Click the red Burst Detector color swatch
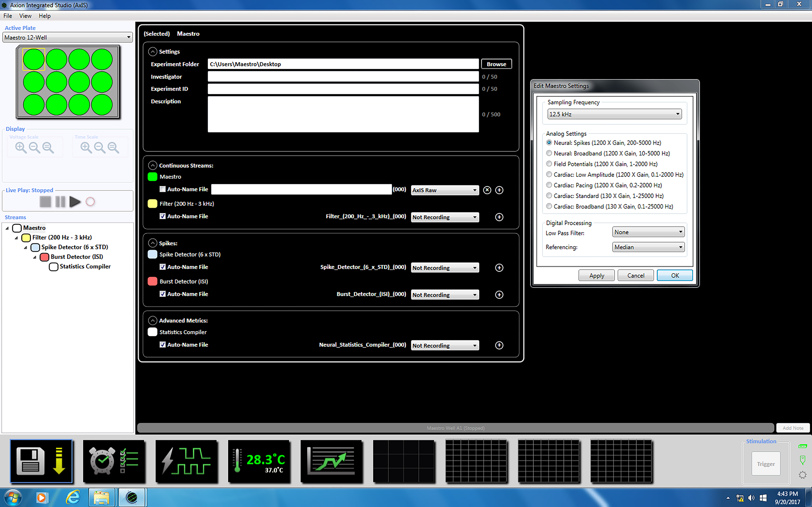This screenshot has height=507, width=812. click(152, 281)
